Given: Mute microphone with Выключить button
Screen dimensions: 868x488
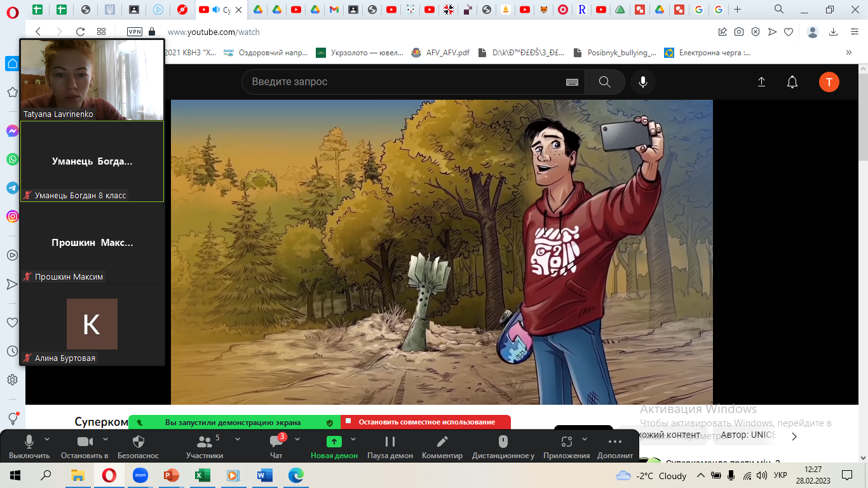Looking at the screenshot, I should pyautogui.click(x=29, y=447).
